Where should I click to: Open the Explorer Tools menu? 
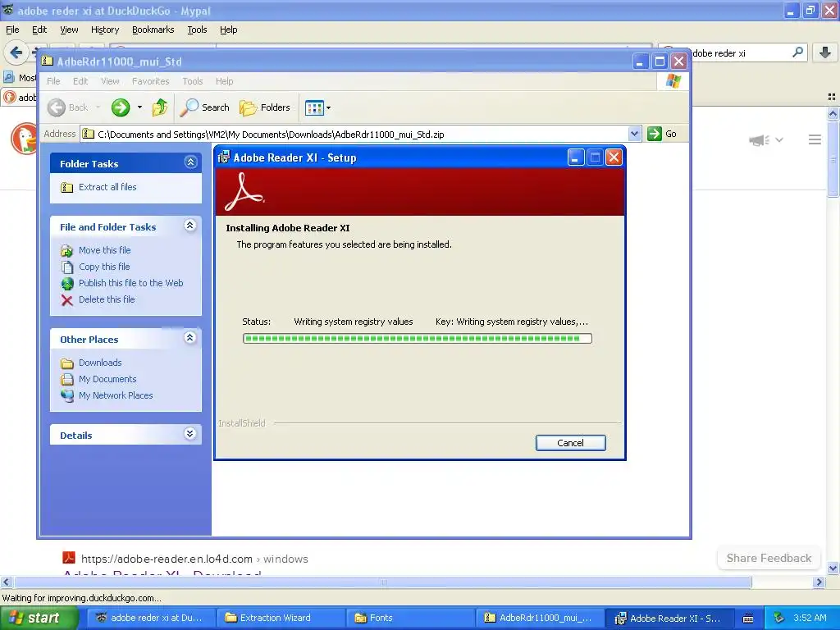coord(192,81)
